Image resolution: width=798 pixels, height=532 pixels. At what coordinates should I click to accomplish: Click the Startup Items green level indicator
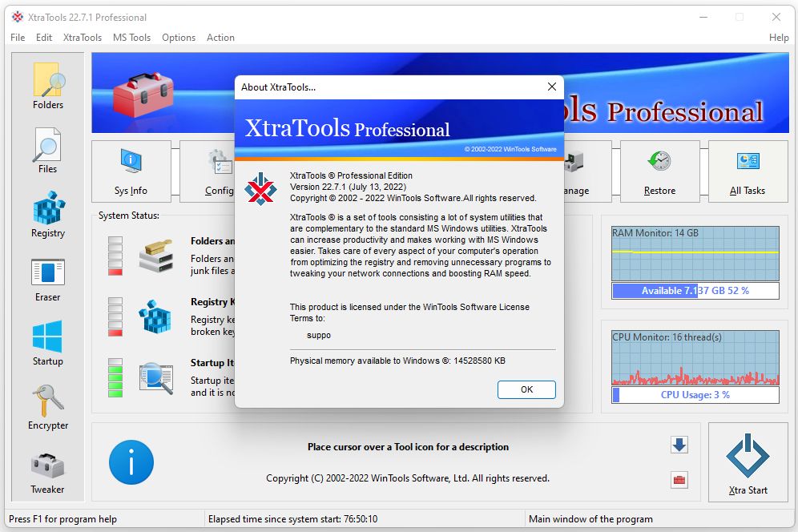[x=115, y=377]
